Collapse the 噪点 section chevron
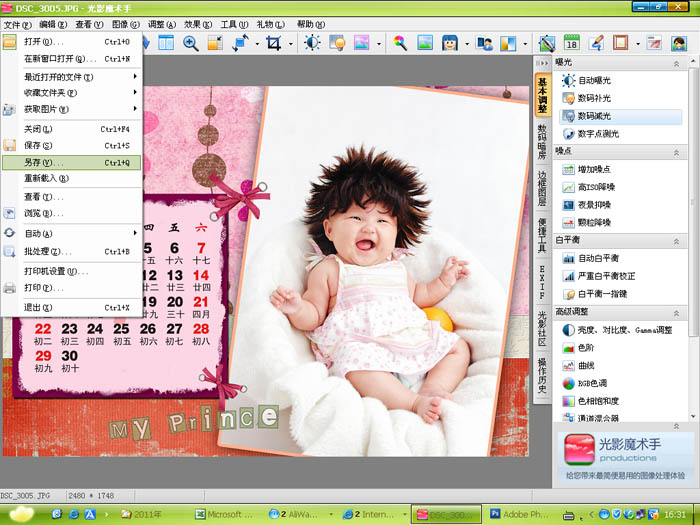 [676, 153]
